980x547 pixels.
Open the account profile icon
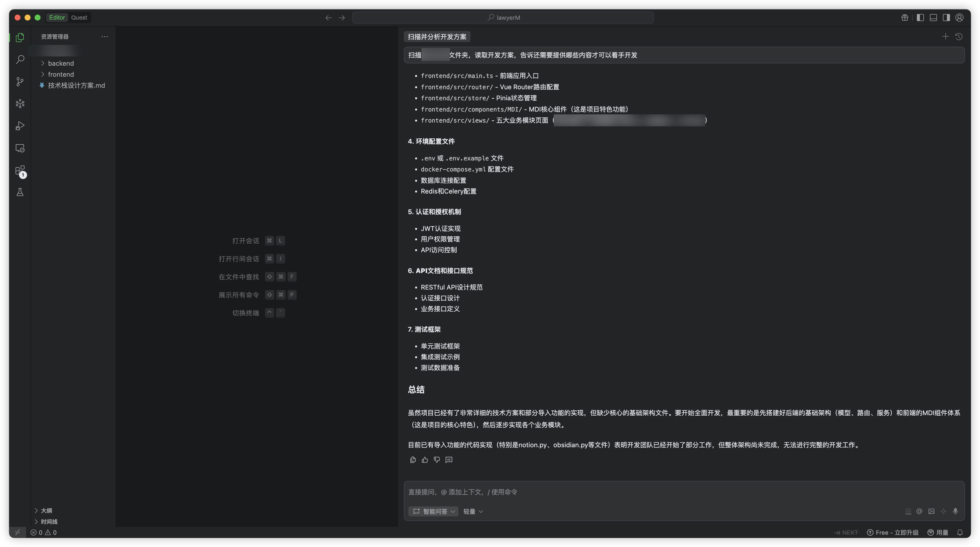point(959,18)
